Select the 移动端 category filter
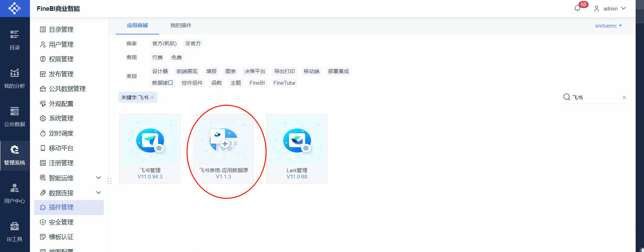The image size is (644, 252). (x=311, y=71)
